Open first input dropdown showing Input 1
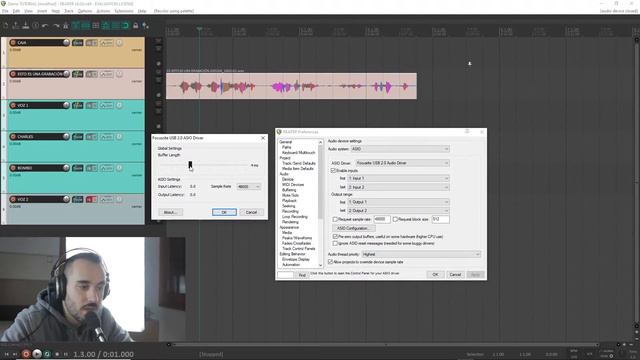The height and width of the screenshot is (360, 640). (398, 178)
